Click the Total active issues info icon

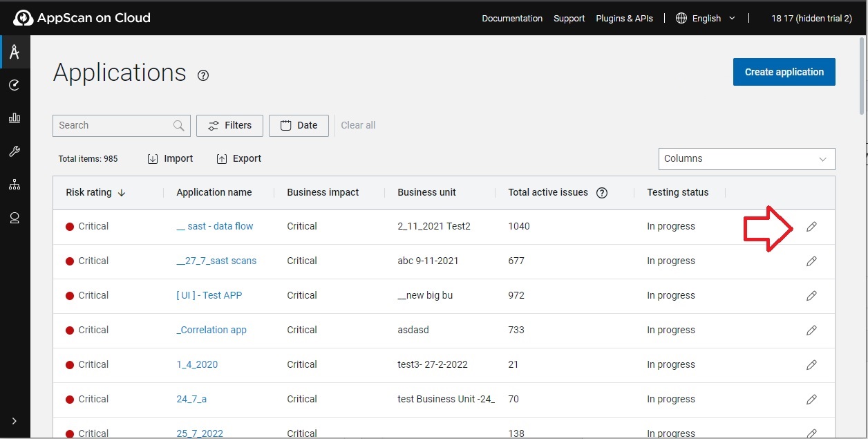click(x=601, y=193)
